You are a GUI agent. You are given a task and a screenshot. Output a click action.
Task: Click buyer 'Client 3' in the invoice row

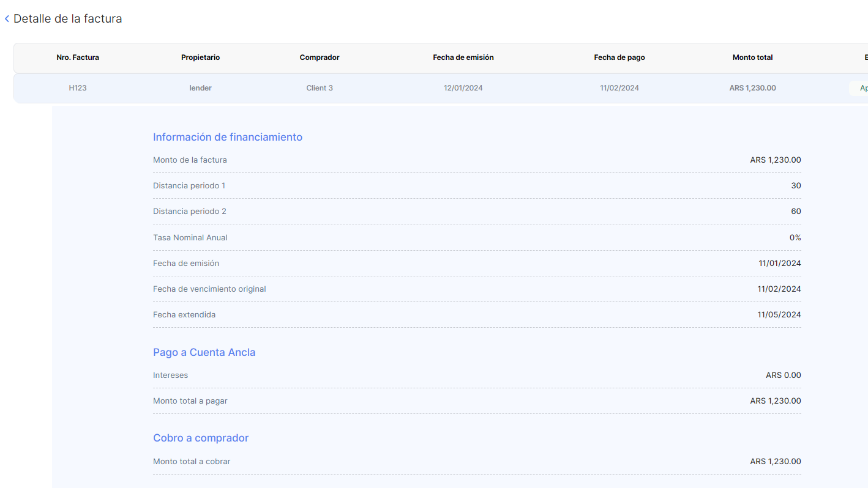pos(320,88)
